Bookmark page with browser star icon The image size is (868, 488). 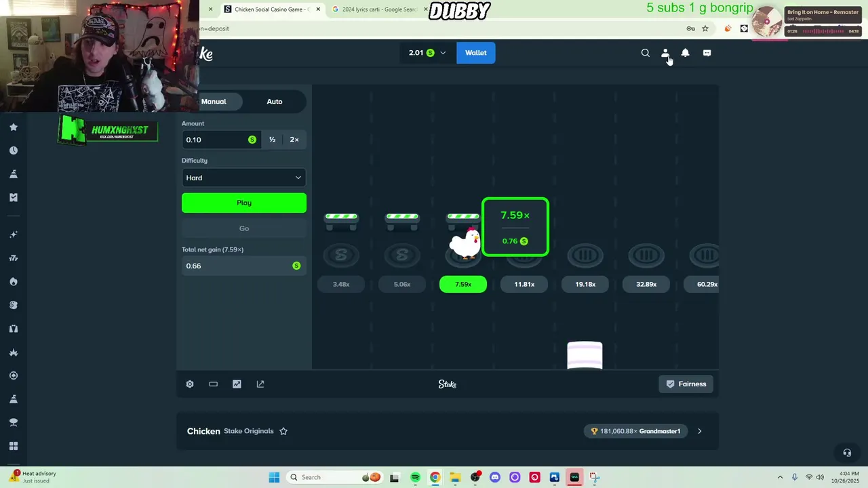tap(705, 28)
